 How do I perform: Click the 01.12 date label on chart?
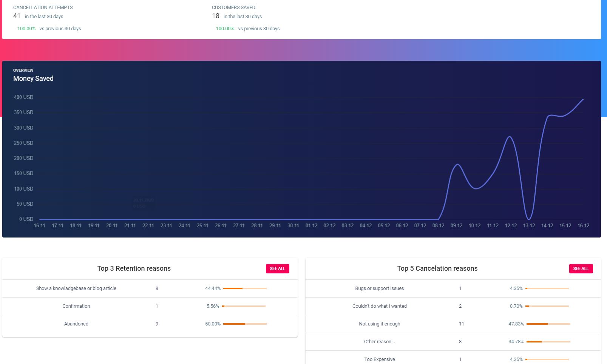tap(311, 225)
